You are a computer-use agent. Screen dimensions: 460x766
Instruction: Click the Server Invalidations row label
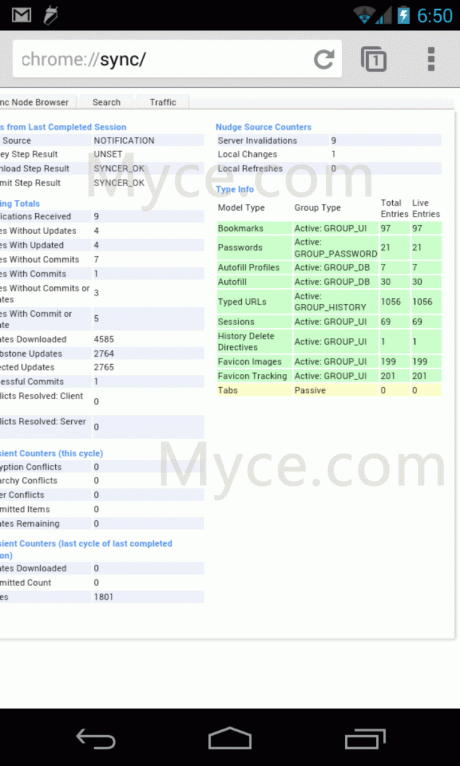257,141
